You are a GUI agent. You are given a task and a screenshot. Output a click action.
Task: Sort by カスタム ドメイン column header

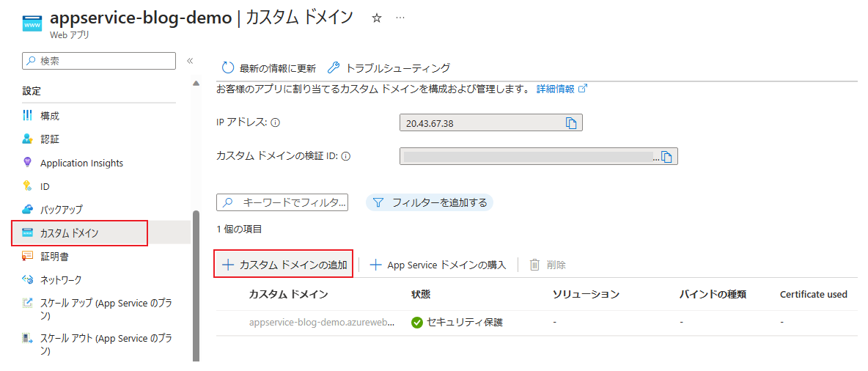click(288, 294)
